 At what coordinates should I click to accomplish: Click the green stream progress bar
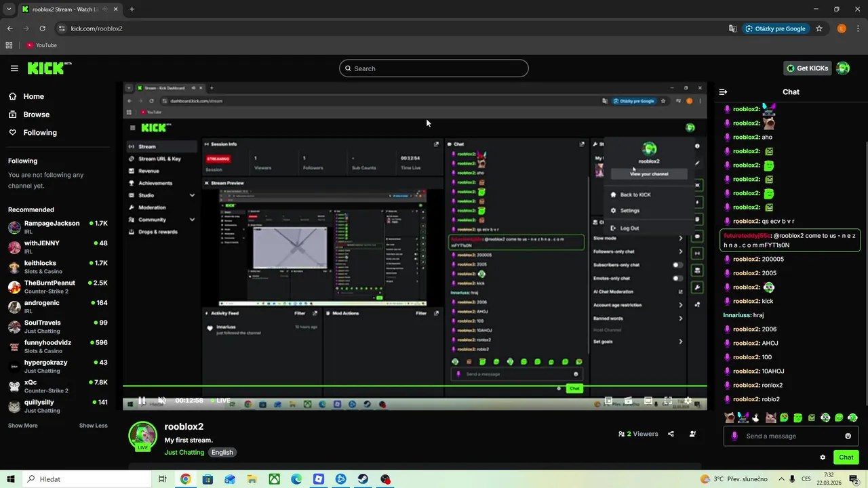[x=414, y=386]
